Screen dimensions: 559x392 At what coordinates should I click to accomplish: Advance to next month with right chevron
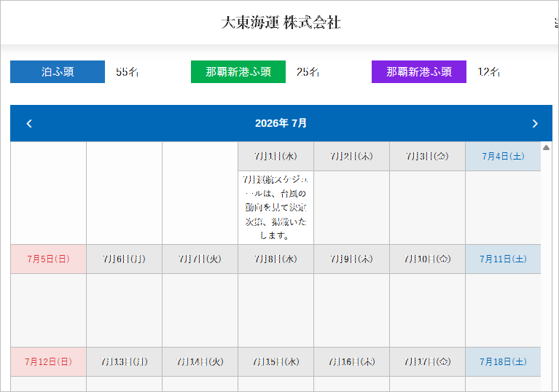click(x=535, y=124)
